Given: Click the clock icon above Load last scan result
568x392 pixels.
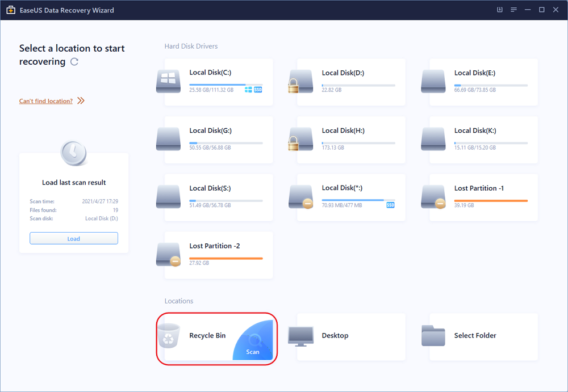Looking at the screenshot, I should [73, 153].
